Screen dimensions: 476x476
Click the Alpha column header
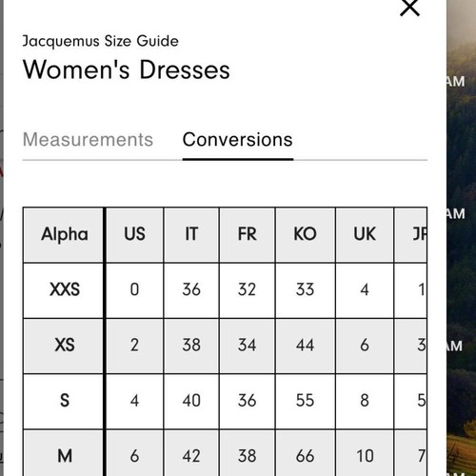click(x=64, y=235)
